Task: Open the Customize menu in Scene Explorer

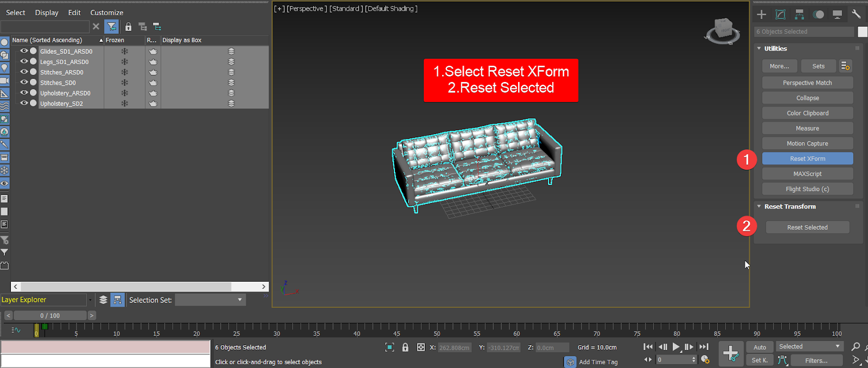Action: [x=106, y=12]
